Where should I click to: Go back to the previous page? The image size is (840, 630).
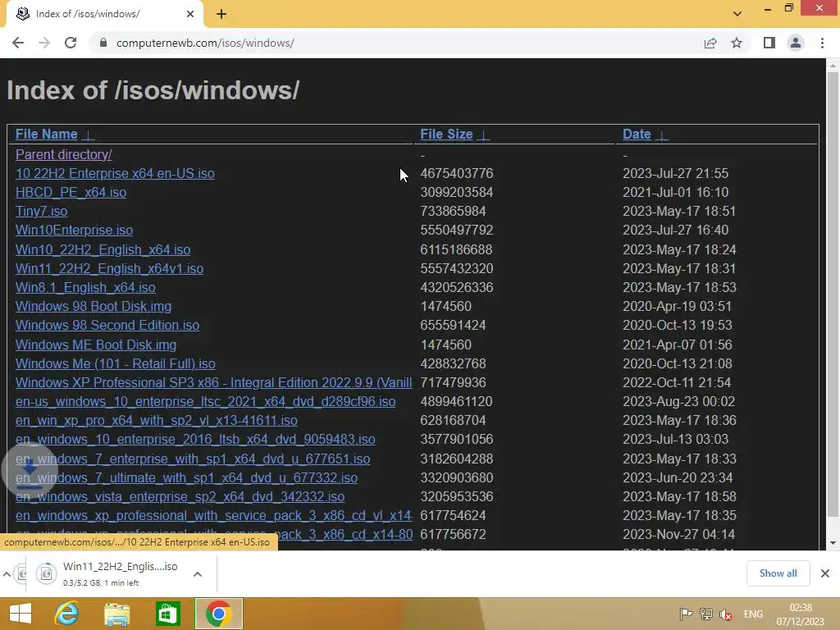click(x=18, y=43)
